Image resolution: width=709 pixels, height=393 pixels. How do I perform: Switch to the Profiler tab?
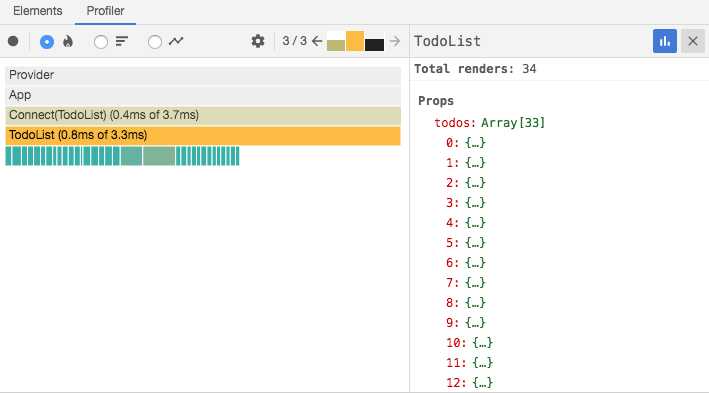click(x=105, y=11)
